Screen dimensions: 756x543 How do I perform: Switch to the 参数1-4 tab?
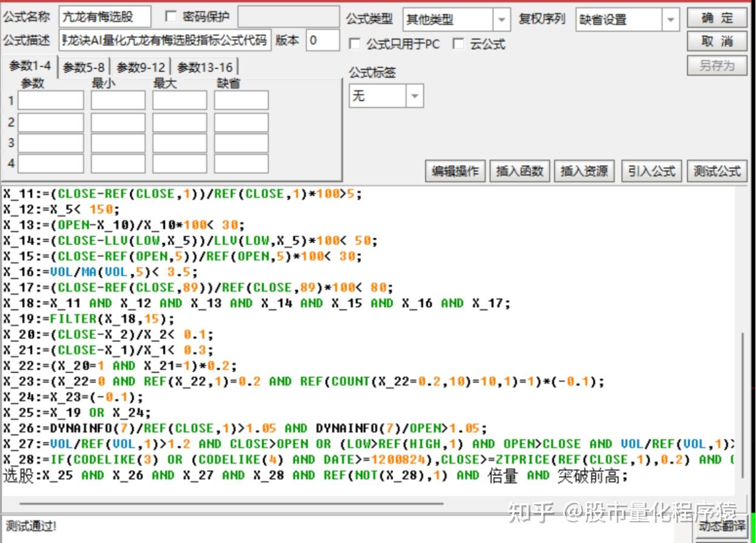pos(30,66)
